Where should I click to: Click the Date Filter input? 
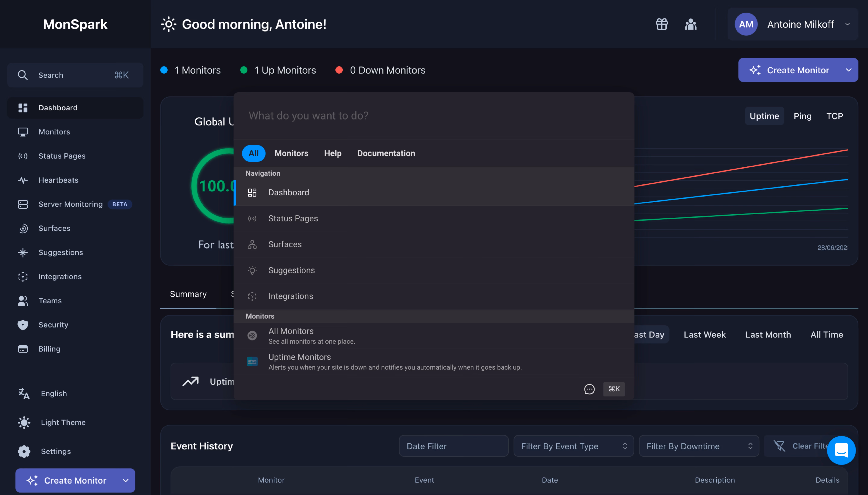(453, 446)
